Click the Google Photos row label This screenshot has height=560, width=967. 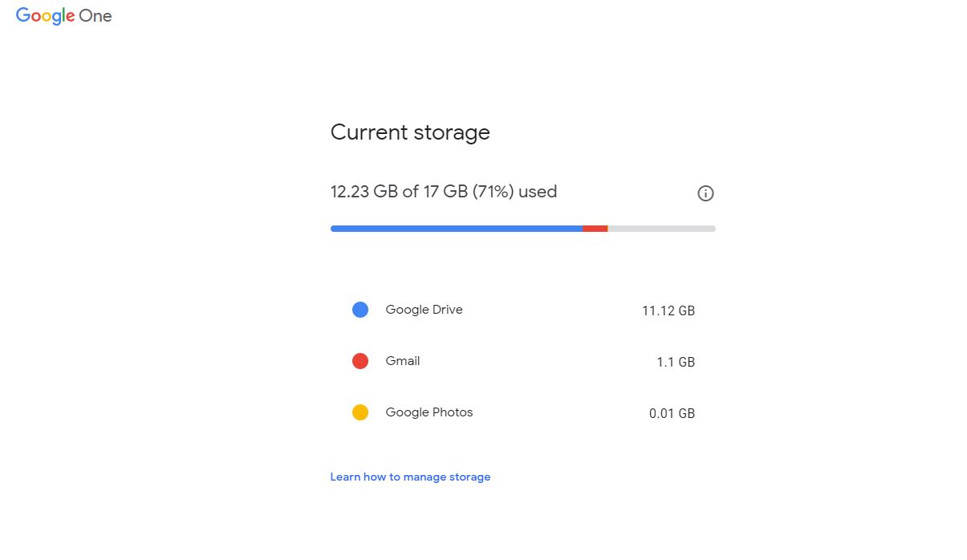[429, 412]
